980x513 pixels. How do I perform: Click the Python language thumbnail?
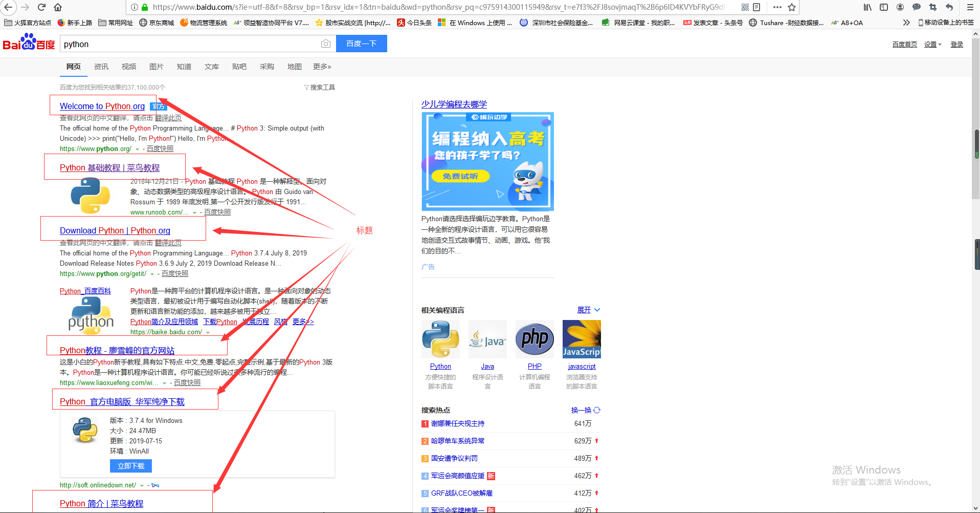(440, 339)
